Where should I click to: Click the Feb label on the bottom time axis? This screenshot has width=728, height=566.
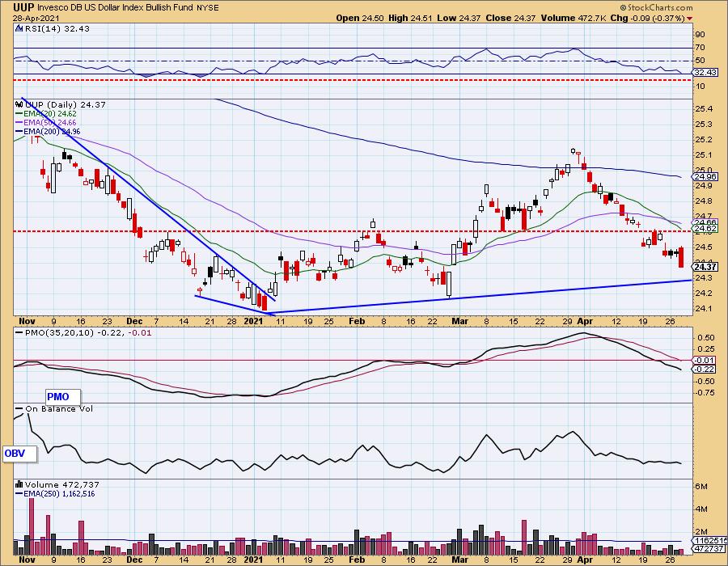point(357,560)
